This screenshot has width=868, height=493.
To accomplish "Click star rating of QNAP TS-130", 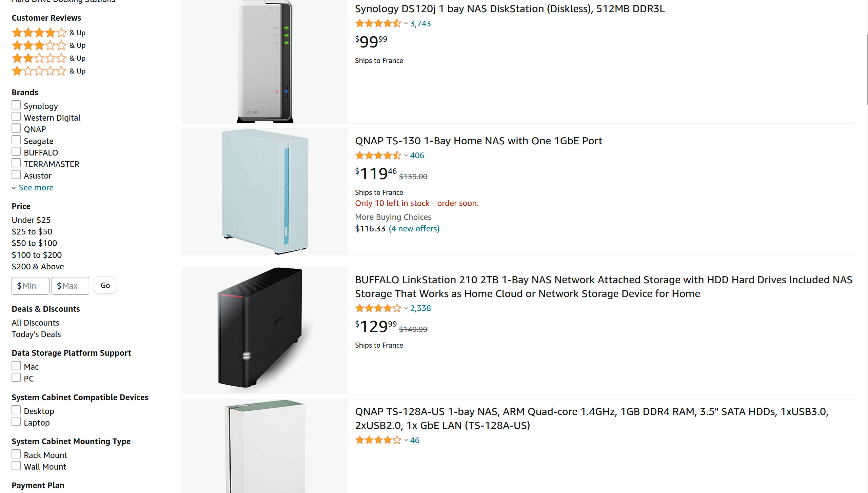I will [x=378, y=156].
